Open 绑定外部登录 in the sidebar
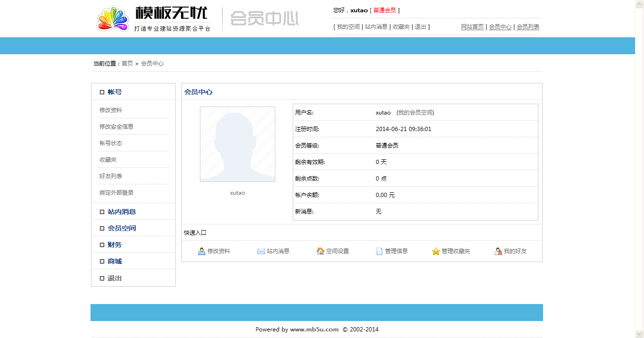644x338 pixels. [x=116, y=192]
